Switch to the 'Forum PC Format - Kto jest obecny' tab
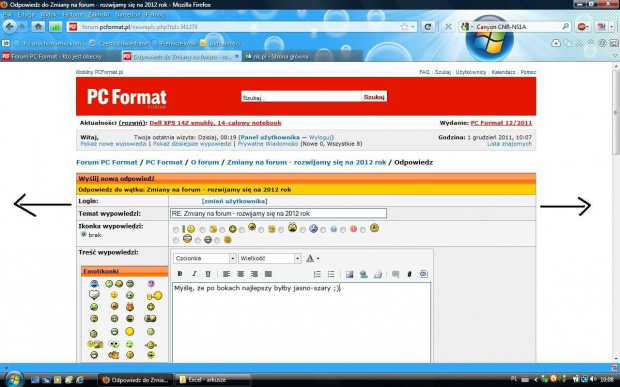This screenshot has width=620, height=387. click(x=56, y=57)
